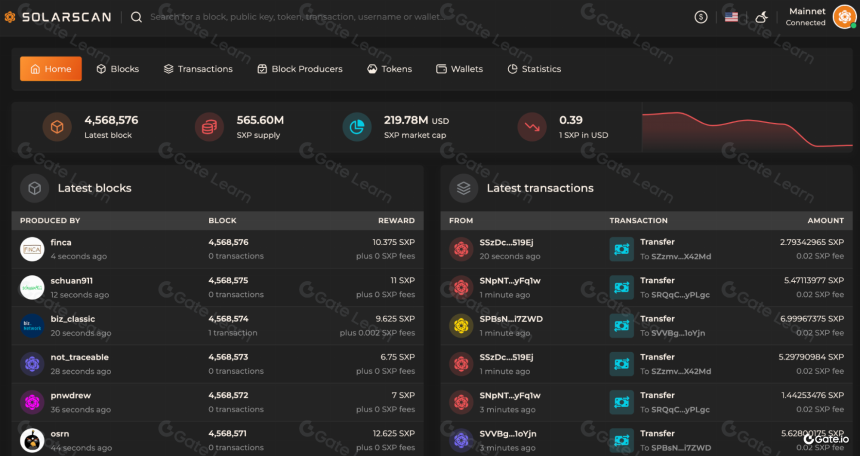Click the 6.99967375 SXP amount
The image size is (860, 456).
click(812, 319)
